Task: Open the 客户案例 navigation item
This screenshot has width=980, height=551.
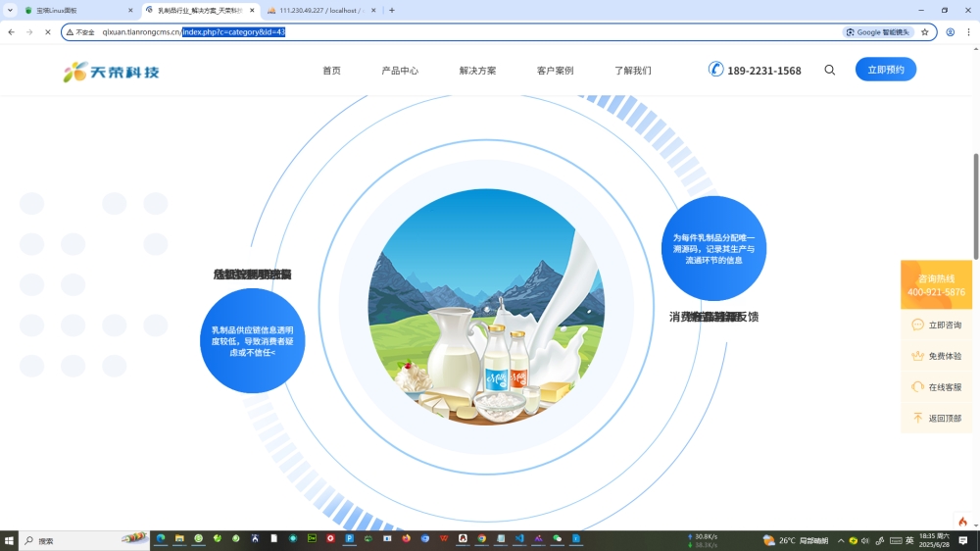Action: point(555,70)
